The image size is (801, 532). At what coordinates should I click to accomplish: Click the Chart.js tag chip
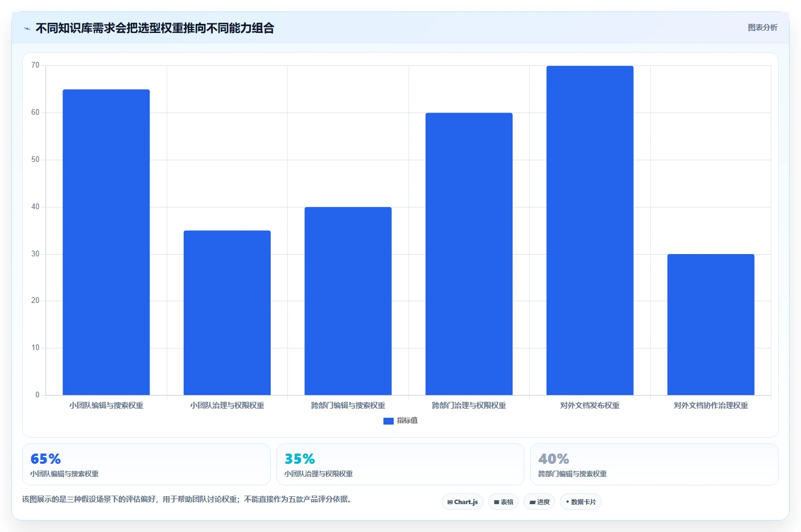[463, 502]
